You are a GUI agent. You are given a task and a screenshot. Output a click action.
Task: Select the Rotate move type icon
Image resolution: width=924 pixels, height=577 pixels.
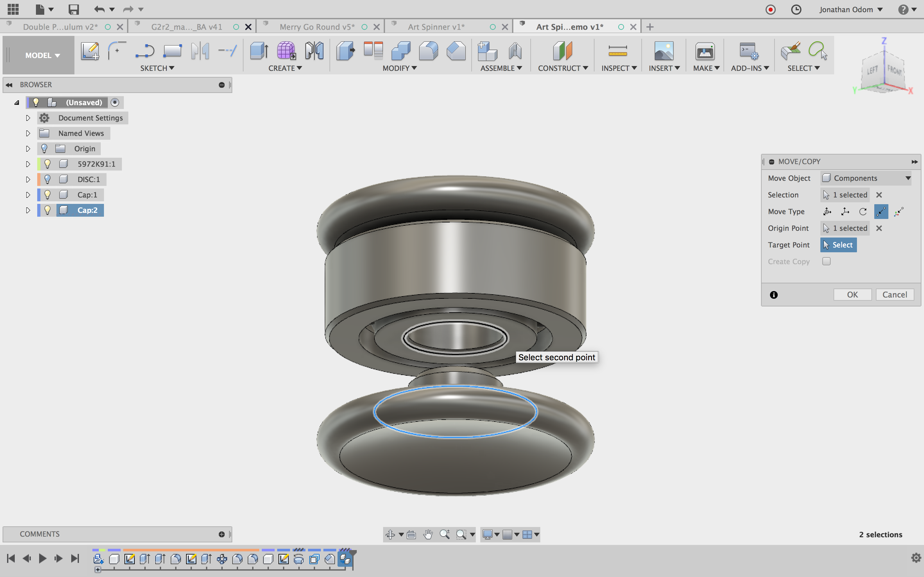pyautogui.click(x=863, y=212)
